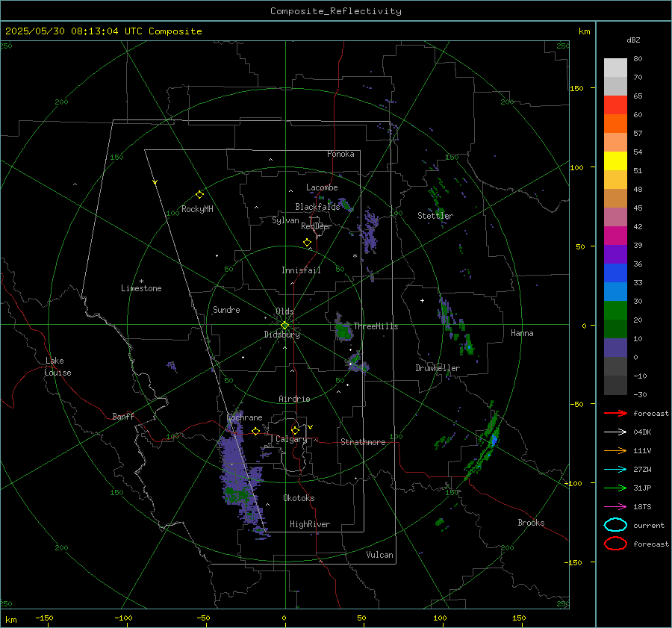Click the dark blue swatch near 36 dBZ
The width and height of the screenshot is (672, 628).
pyautogui.click(x=615, y=273)
